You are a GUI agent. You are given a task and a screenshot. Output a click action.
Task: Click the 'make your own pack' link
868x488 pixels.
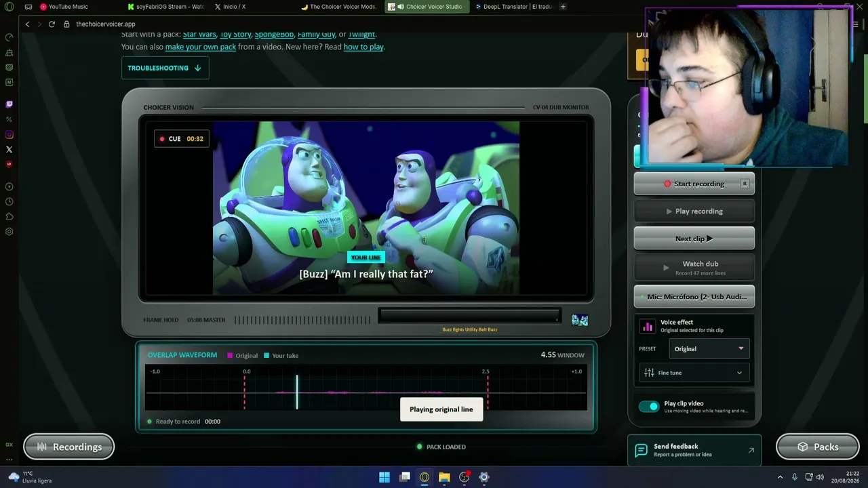pyautogui.click(x=201, y=47)
